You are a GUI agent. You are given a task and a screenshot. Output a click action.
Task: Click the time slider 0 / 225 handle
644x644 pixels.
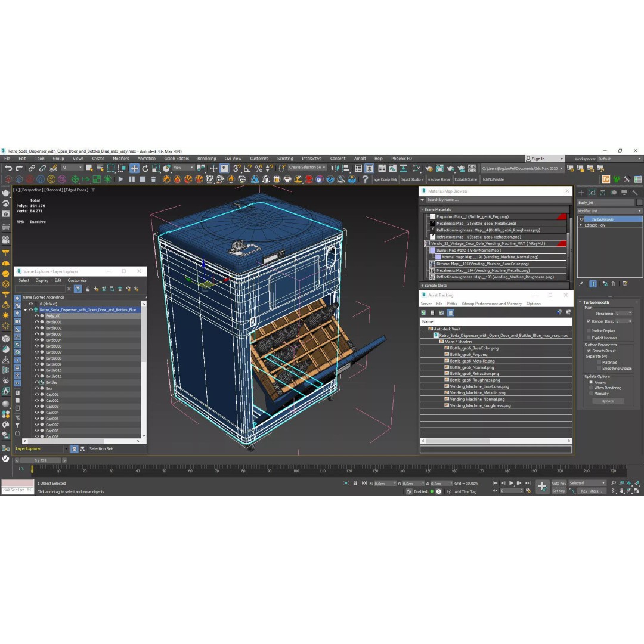[x=41, y=460]
